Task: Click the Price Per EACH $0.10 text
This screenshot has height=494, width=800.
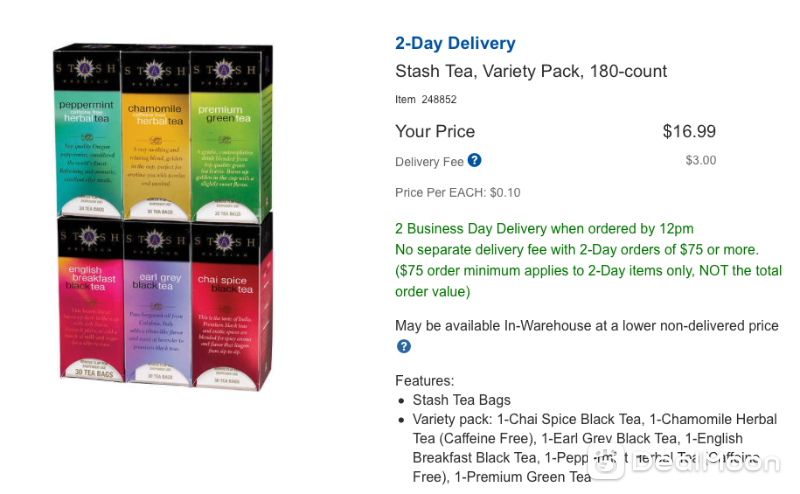Action: click(x=458, y=192)
